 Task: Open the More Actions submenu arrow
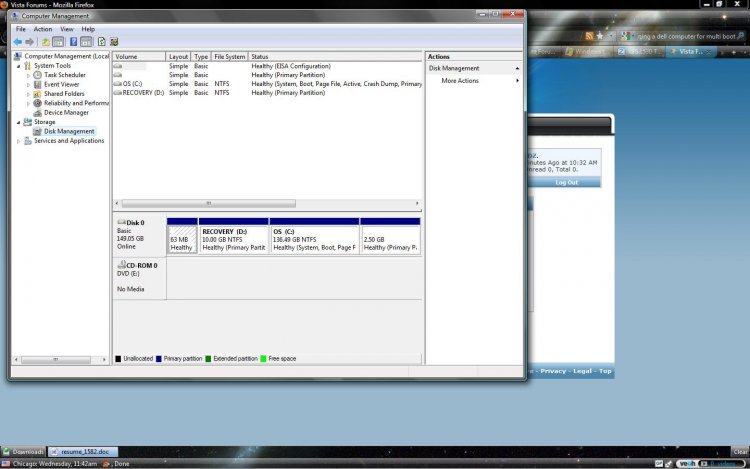[517, 81]
